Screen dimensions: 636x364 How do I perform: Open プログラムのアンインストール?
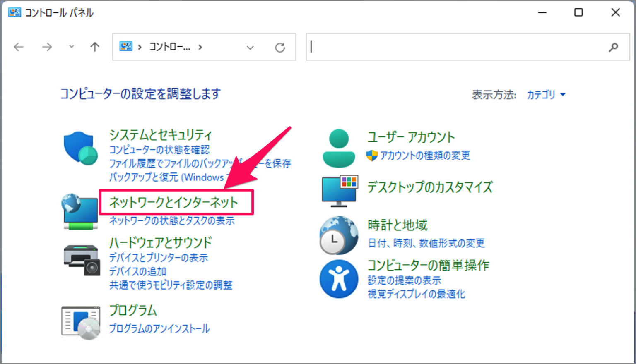pyautogui.click(x=159, y=329)
